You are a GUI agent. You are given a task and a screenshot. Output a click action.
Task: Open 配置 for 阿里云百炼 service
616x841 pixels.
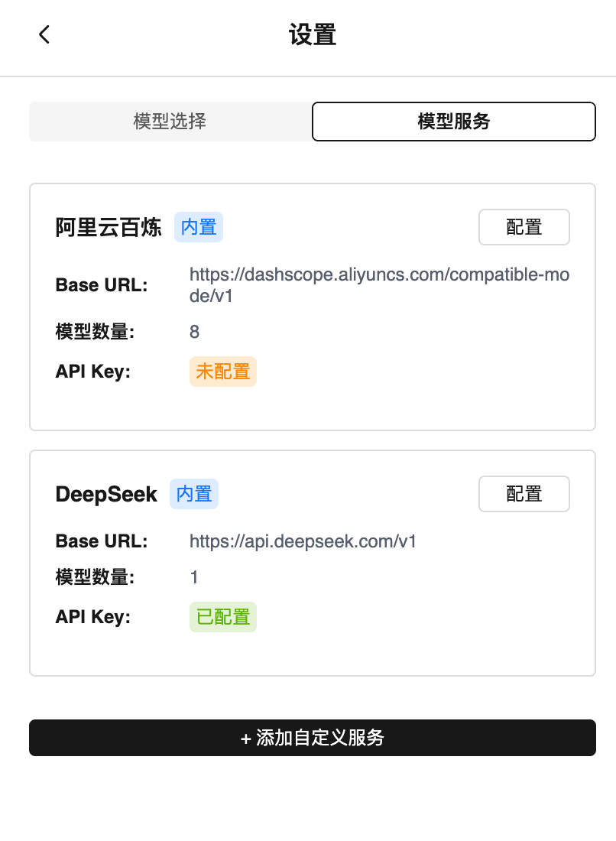(x=524, y=227)
